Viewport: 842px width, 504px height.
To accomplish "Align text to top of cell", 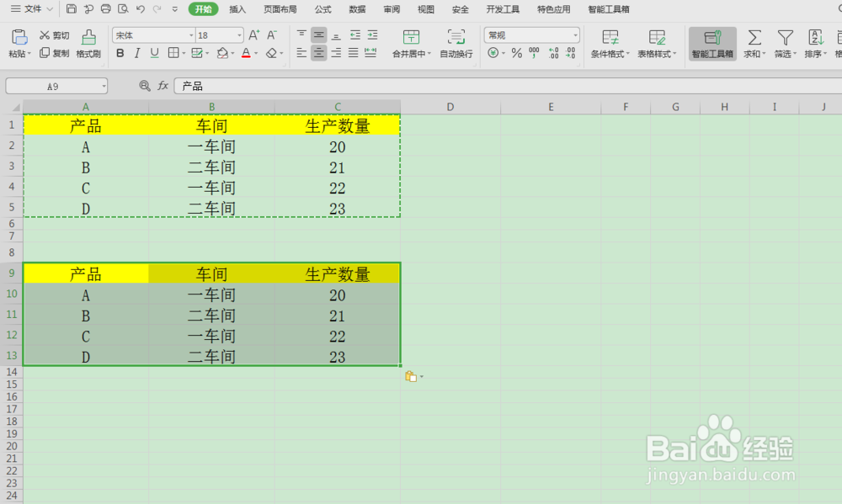I will pyautogui.click(x=301, y=35).
